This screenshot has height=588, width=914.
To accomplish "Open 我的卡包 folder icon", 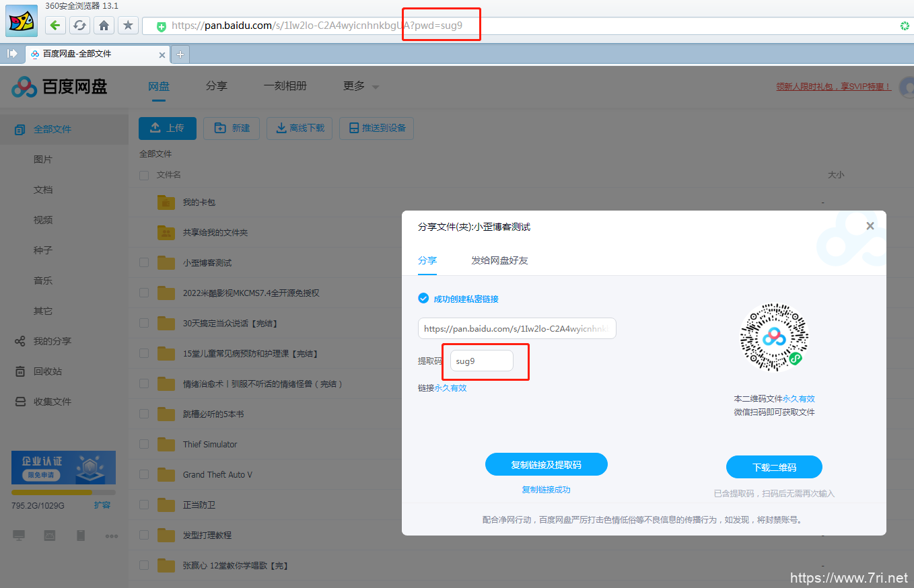I will (x=166, y=202).
